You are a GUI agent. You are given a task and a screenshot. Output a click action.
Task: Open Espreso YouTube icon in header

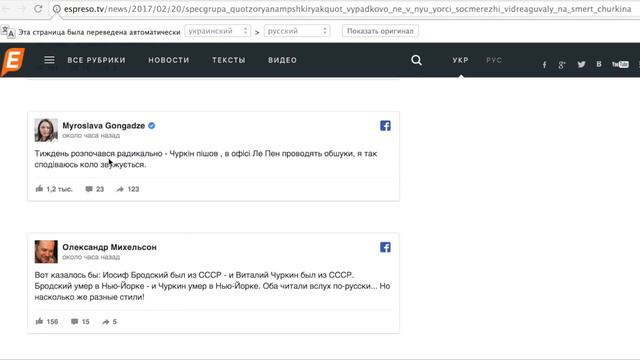coord(620,64)
